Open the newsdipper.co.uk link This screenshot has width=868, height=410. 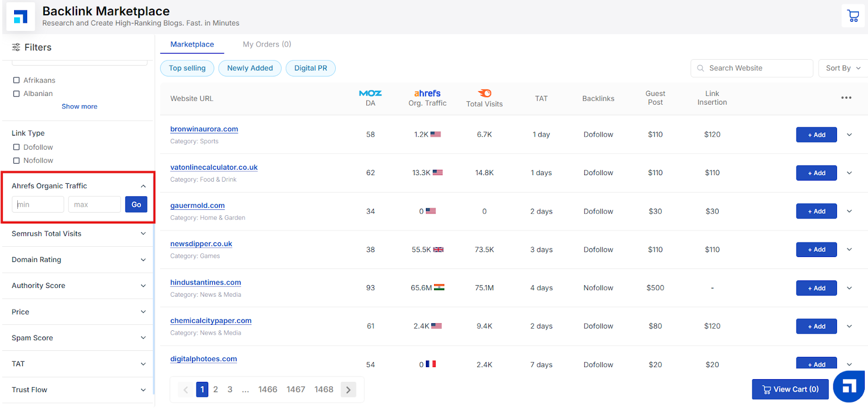click(201, 244)
